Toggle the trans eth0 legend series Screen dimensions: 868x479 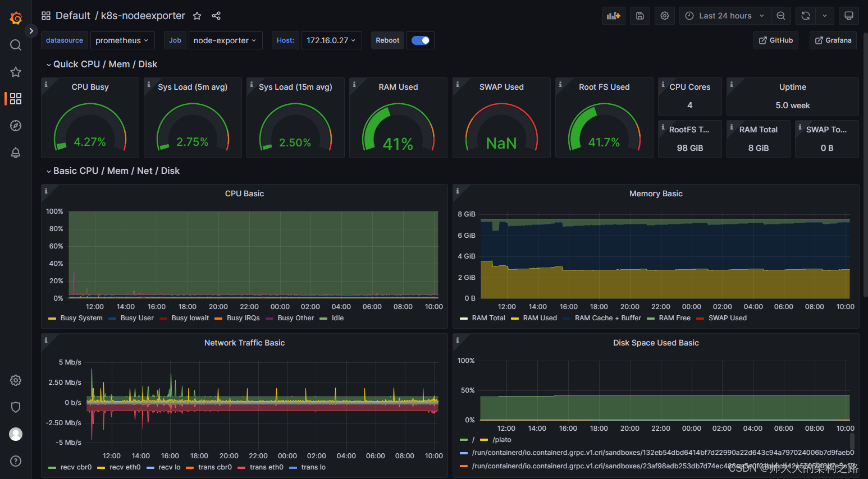266,467
